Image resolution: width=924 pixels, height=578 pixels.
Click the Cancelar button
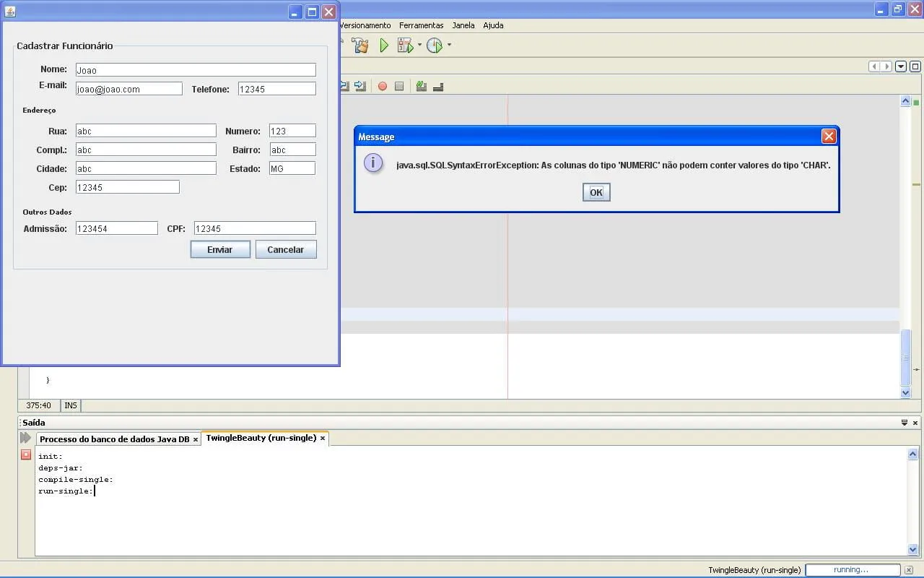point(286,249)
